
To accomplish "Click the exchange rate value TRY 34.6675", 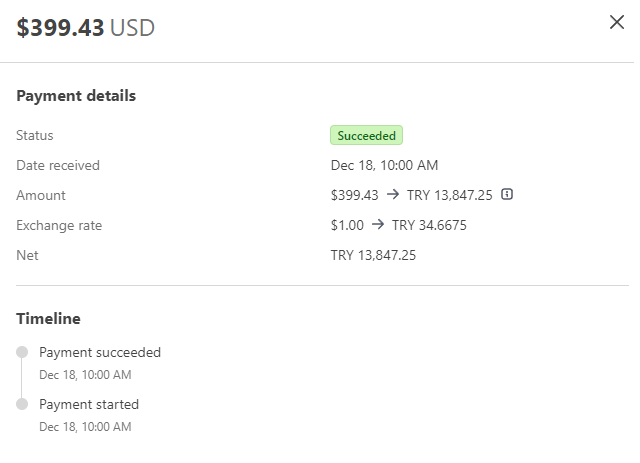I will pyautogui.click(x=429, y=225).
